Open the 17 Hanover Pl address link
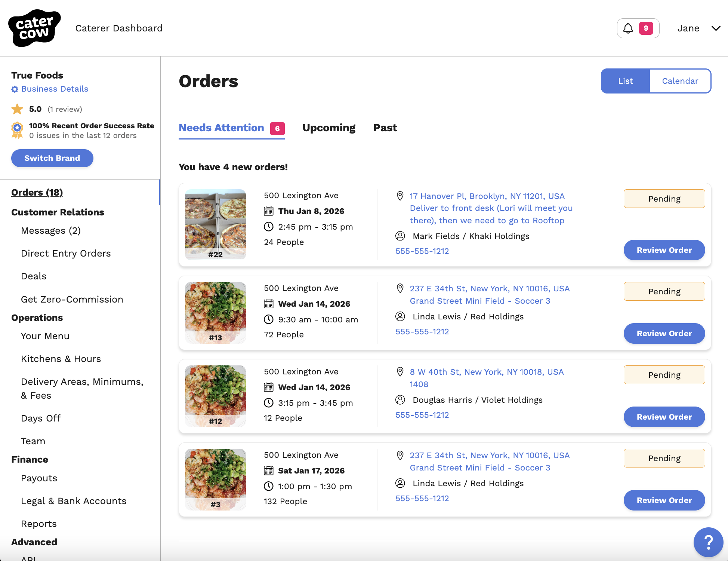 click(x=487, y=196)
